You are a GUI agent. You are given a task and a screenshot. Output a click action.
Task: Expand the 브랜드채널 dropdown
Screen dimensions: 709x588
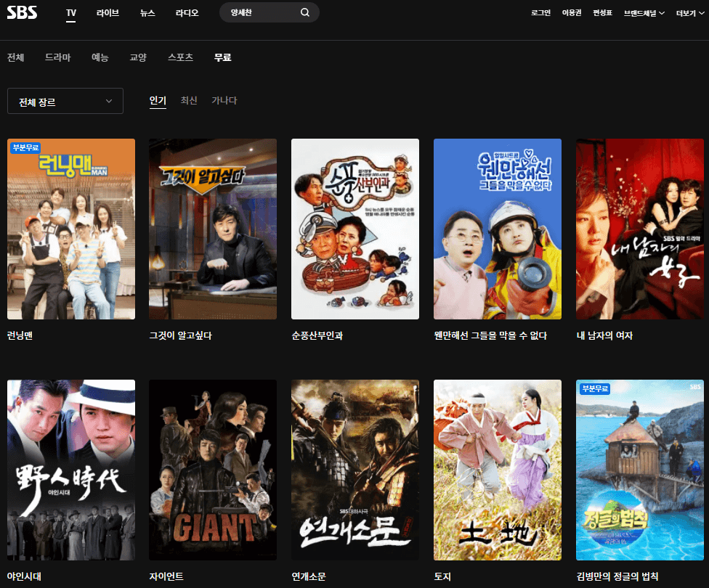point(644,13)
